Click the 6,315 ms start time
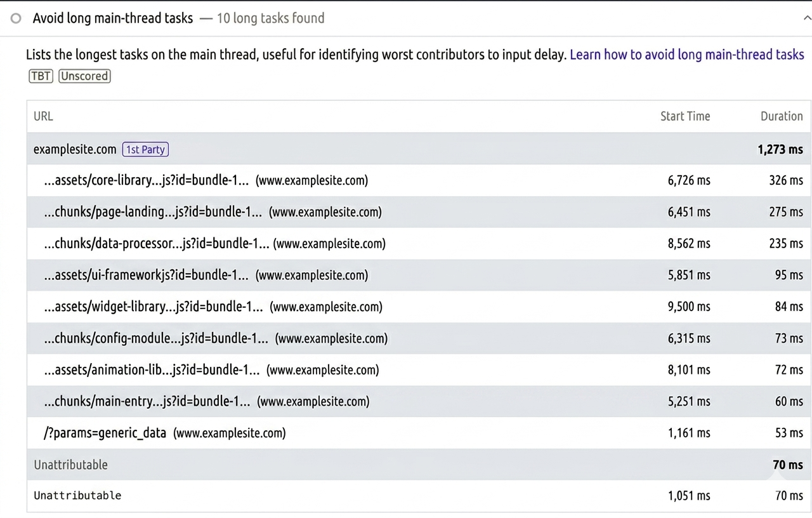The image size is (812, 518). coord(689,338)
